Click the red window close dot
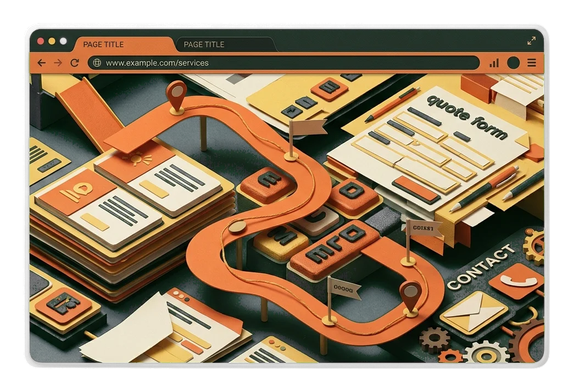The width and height of the screenshot is (573, 392). pos(41,41)
